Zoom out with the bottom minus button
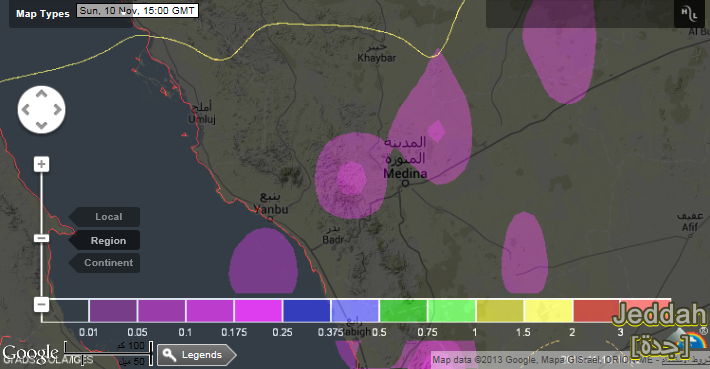 (41, 304)
